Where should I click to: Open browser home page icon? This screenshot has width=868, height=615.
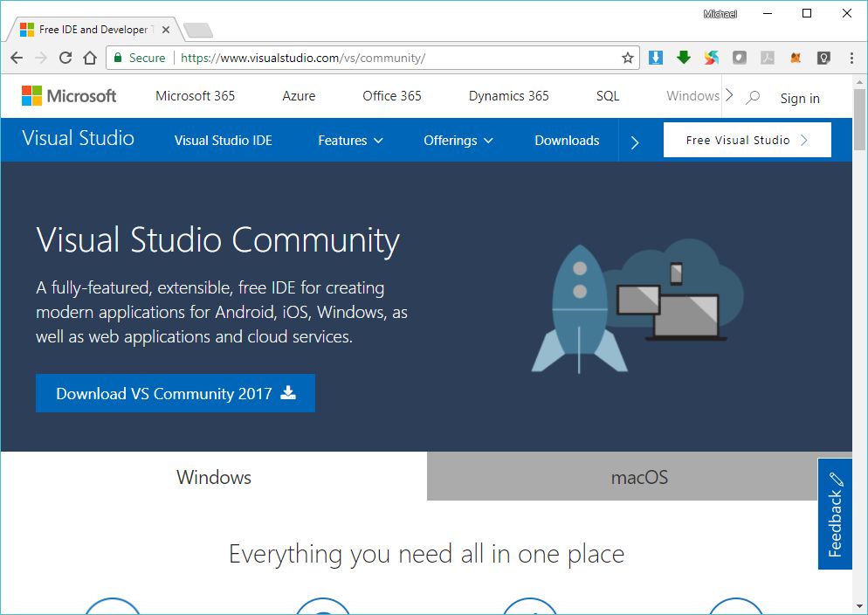click(90, 58)
